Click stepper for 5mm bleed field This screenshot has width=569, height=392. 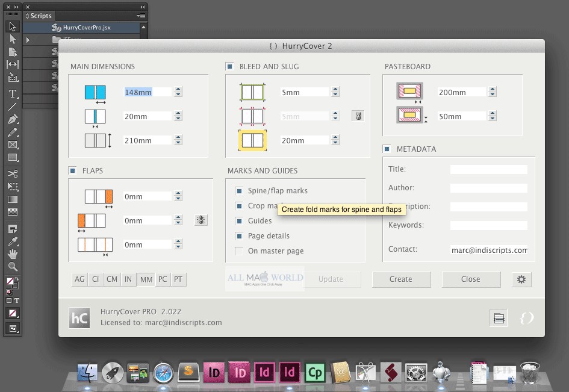coord(335,92)
